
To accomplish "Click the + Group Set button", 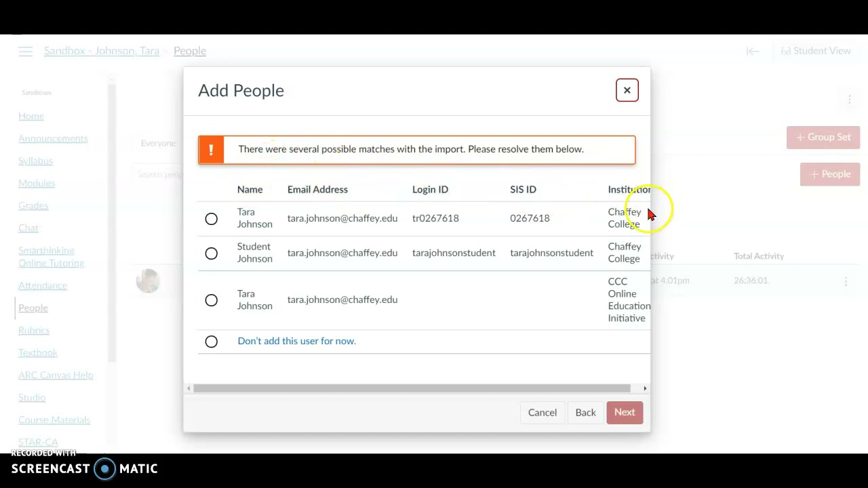I will coord(823,137).
